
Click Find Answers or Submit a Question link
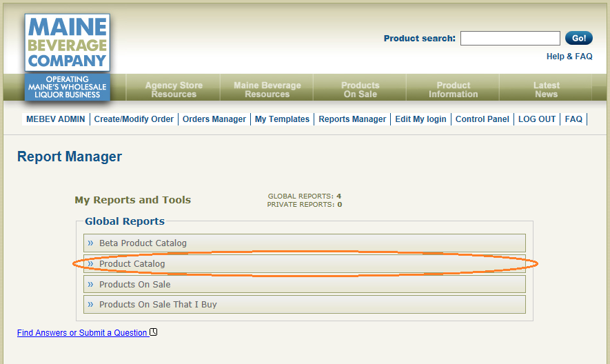[82, 333]
